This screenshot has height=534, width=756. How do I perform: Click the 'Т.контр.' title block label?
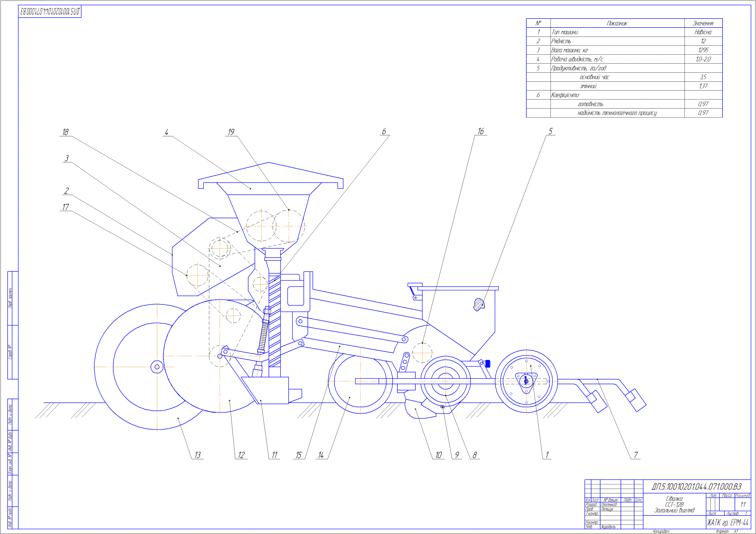pyautogui.click(x=592, y=514)
